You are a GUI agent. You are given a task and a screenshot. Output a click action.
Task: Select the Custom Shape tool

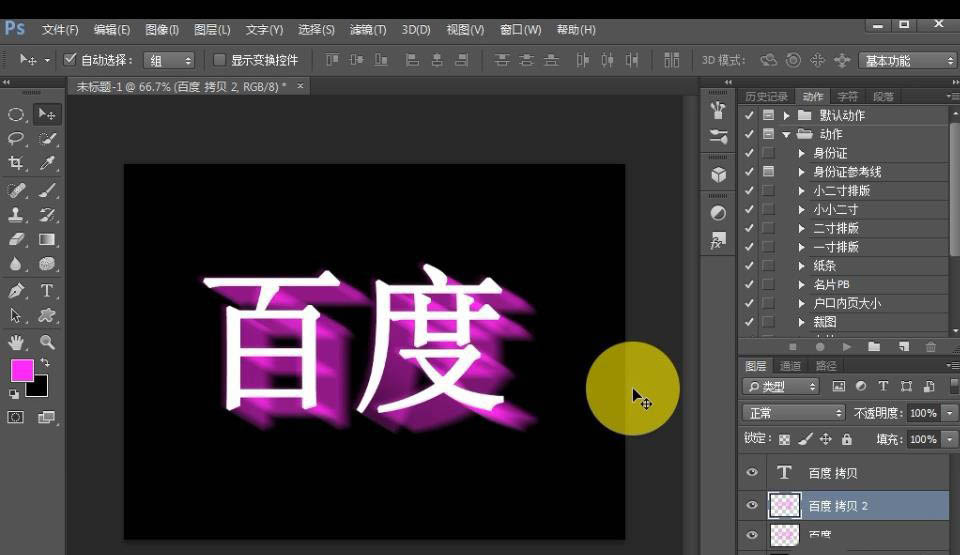(47, 315)
